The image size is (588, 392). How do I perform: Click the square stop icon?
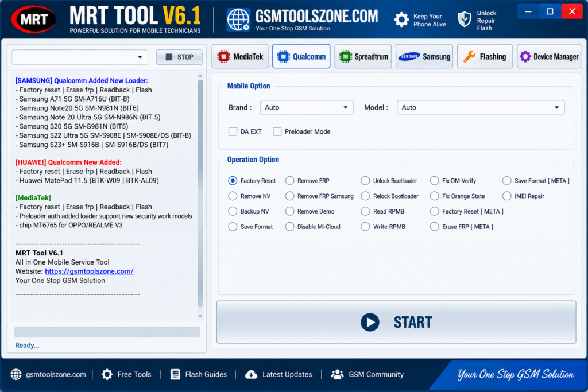(169, 57)
